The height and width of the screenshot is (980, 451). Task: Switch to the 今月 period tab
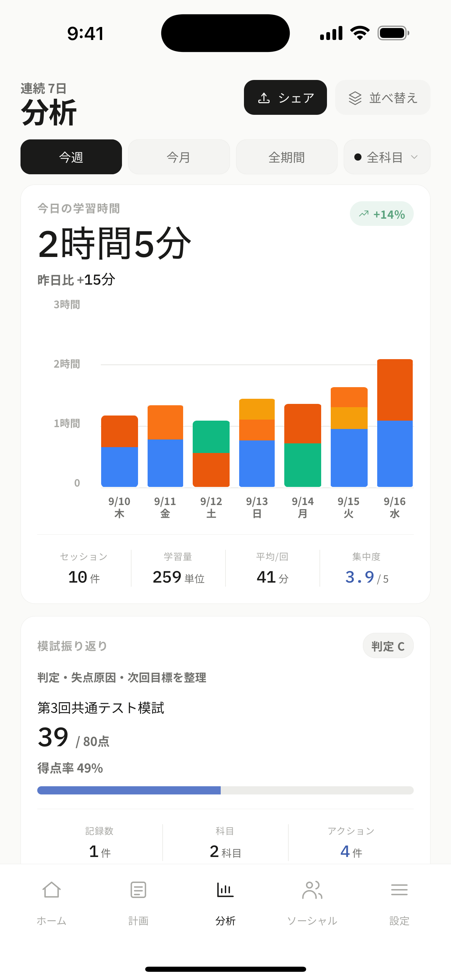point(179,157)
